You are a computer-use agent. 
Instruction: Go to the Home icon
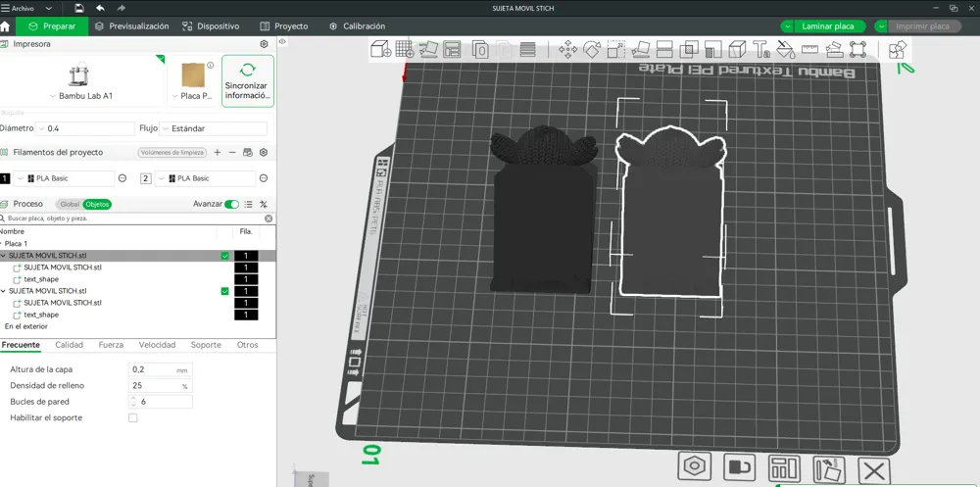(x=5, y=26)
